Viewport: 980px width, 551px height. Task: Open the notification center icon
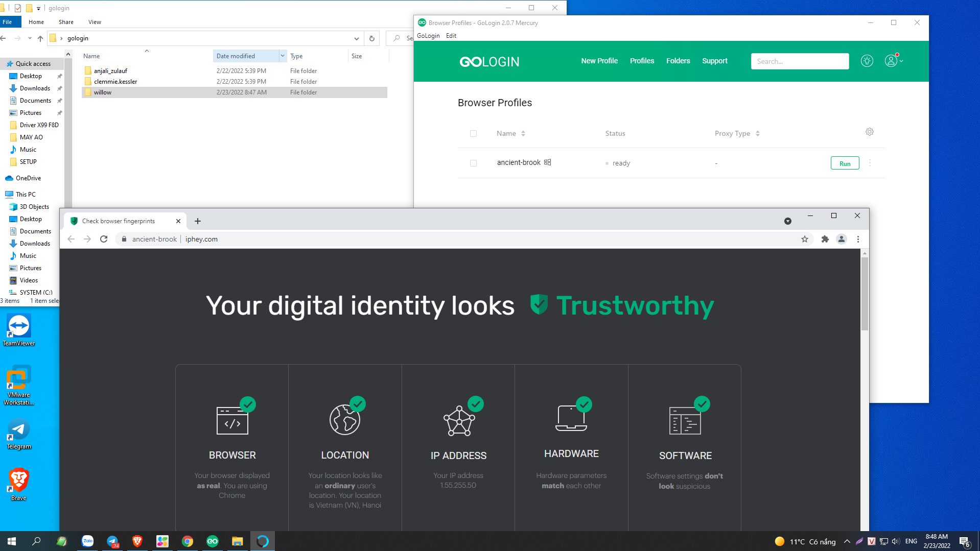click(965, 541)
